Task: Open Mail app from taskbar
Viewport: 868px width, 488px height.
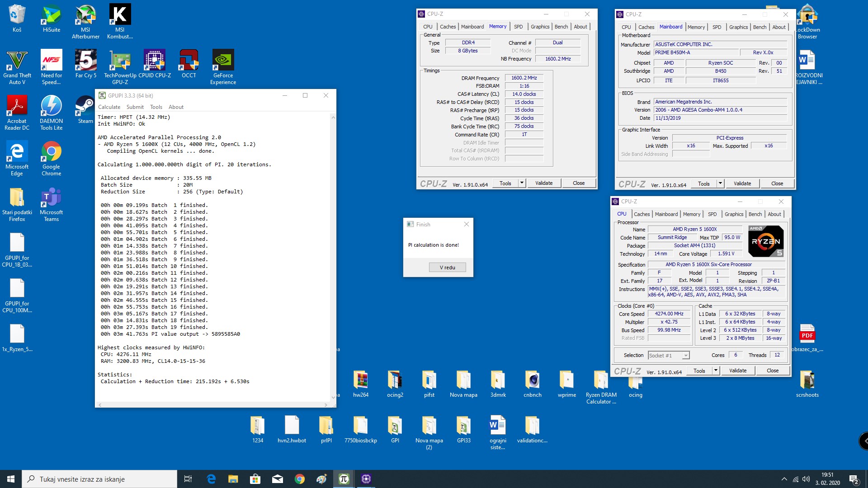Action: click(x=277, y=479)
